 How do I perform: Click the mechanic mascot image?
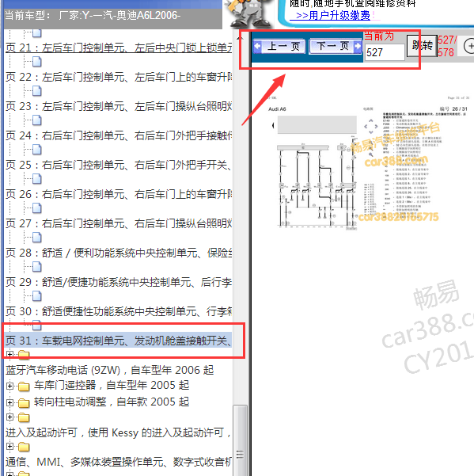coord(249,14)
